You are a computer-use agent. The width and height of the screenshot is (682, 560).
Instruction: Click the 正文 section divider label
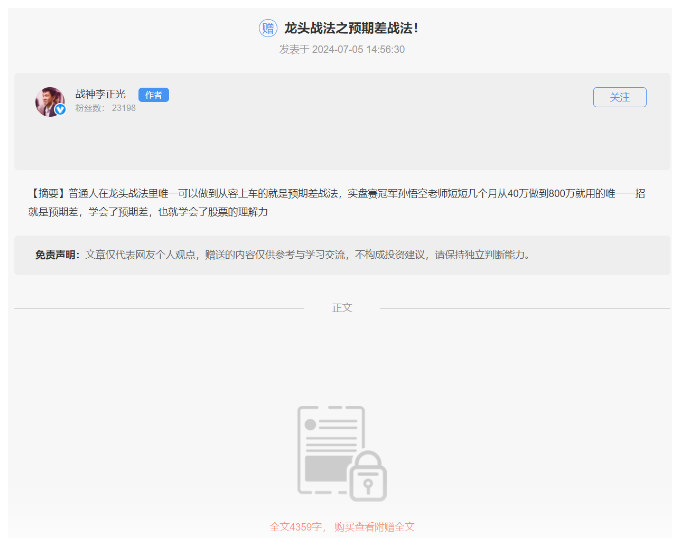click(342, 307)
